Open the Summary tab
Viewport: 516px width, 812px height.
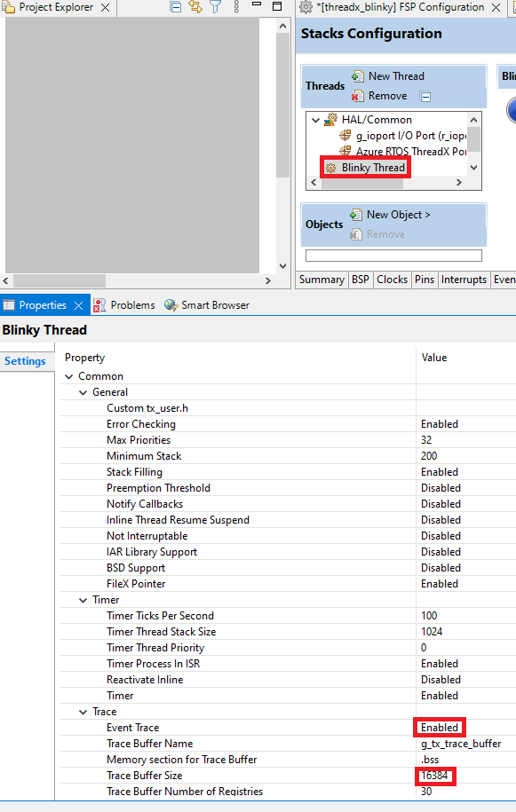[322, 280]
